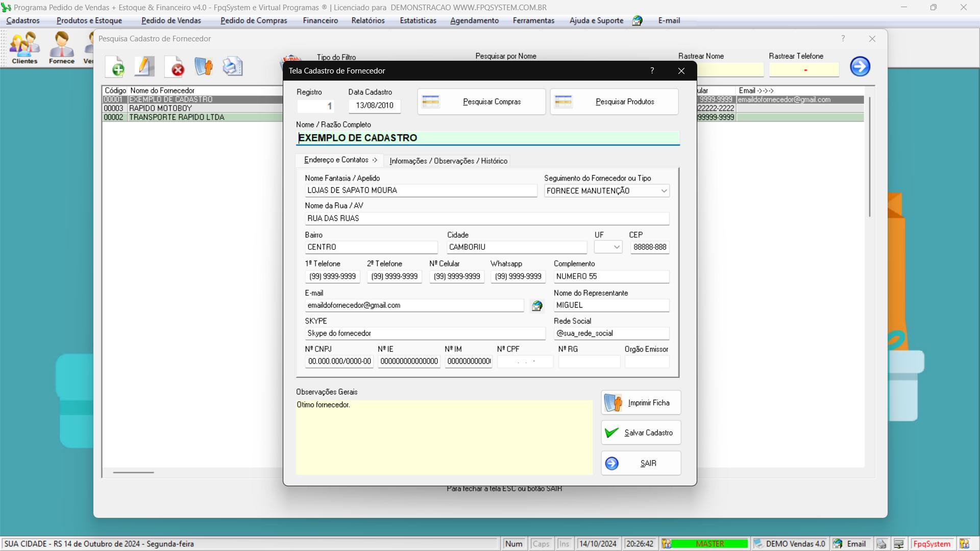Screen dimensions: 980x551
Task: Open the Fornece toolbar icon
Action: 62,48
